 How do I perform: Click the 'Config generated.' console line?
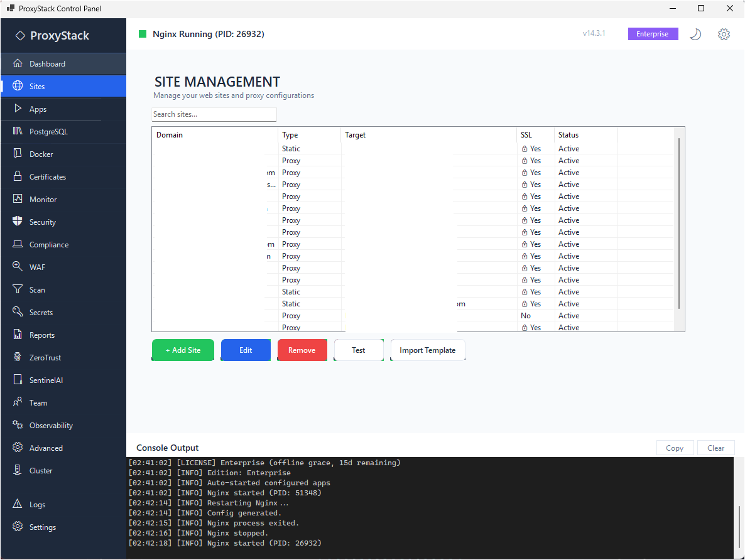[x=205, y=513]
